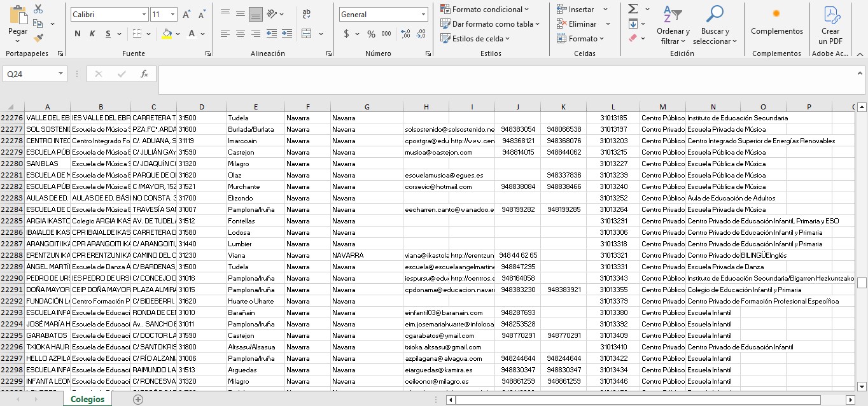This screenshot has height=406, width=868.
Task: Open the Crear un PDF Adobe tool
Action: [830, 24]
